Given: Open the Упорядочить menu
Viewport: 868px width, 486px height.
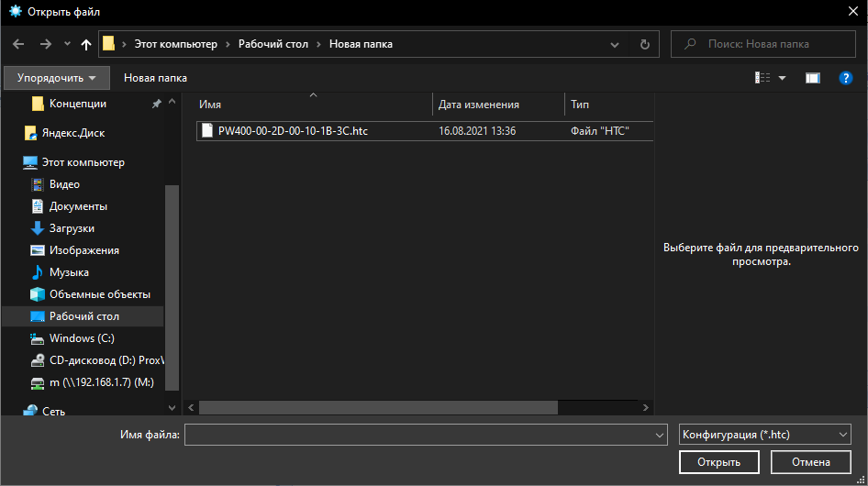Looking at the screenshot, I should click(x=56, y=78).
